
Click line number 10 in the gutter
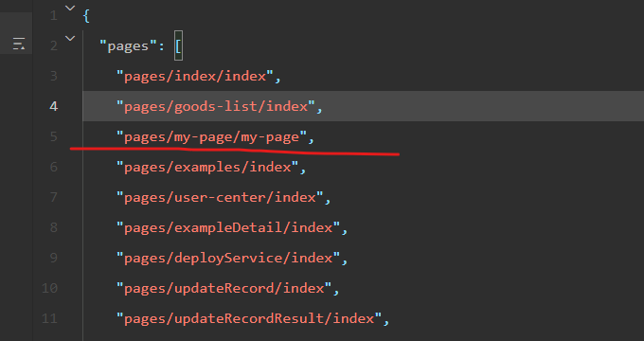click(x=49, y=288)
